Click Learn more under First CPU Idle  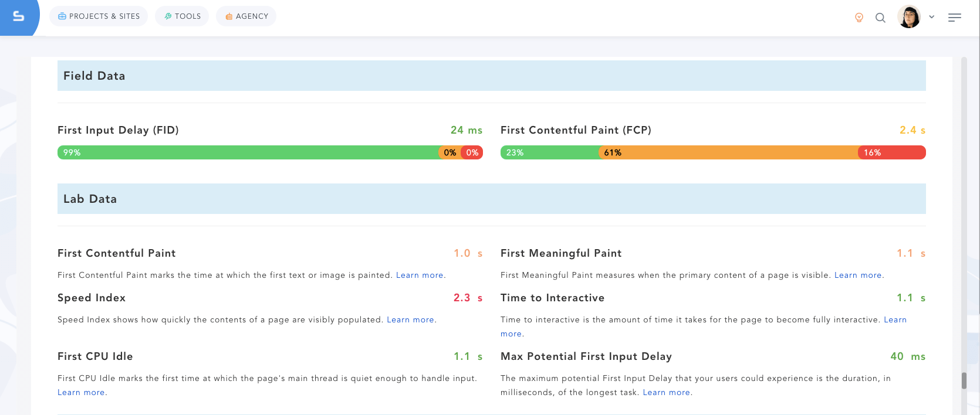81,392
